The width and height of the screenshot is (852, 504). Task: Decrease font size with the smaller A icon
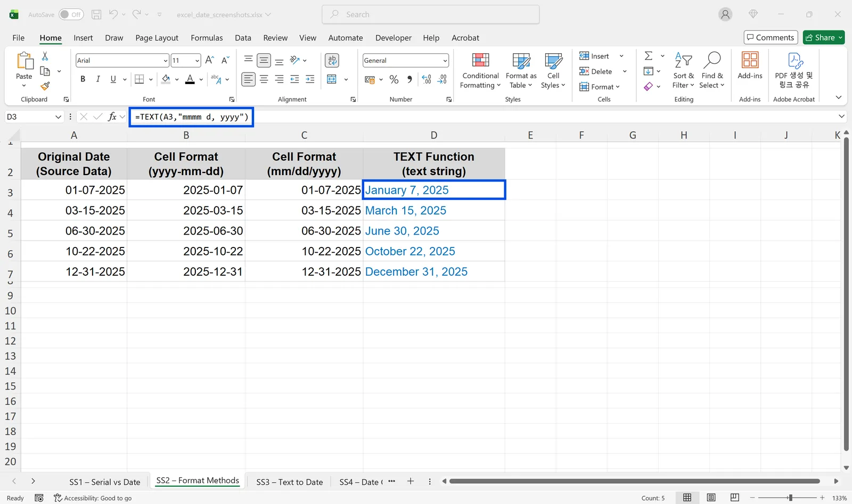tap(225, 60)
